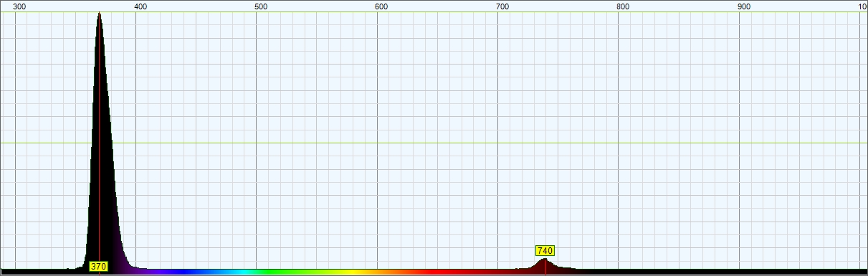Select the 700 wavelength axis label
Screen dimensions: 868x276
502,6
